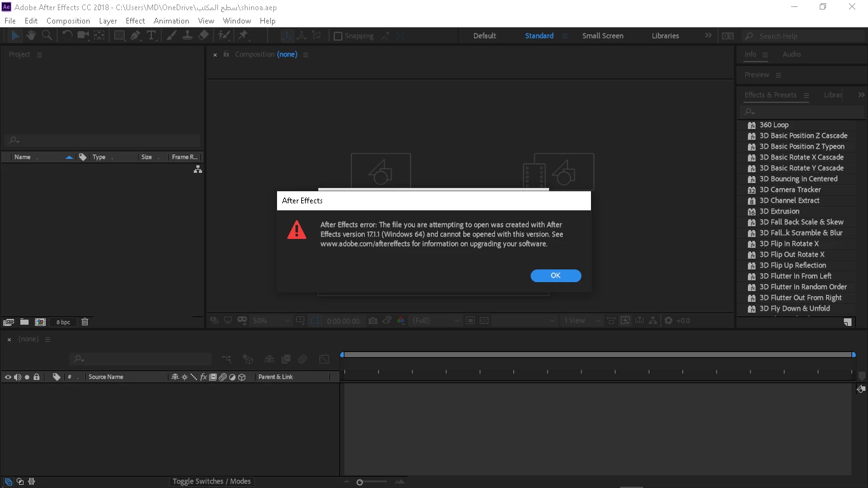Click the workspace switcher icon beside search
The image size is (868, 488).
tap(728, 36)
